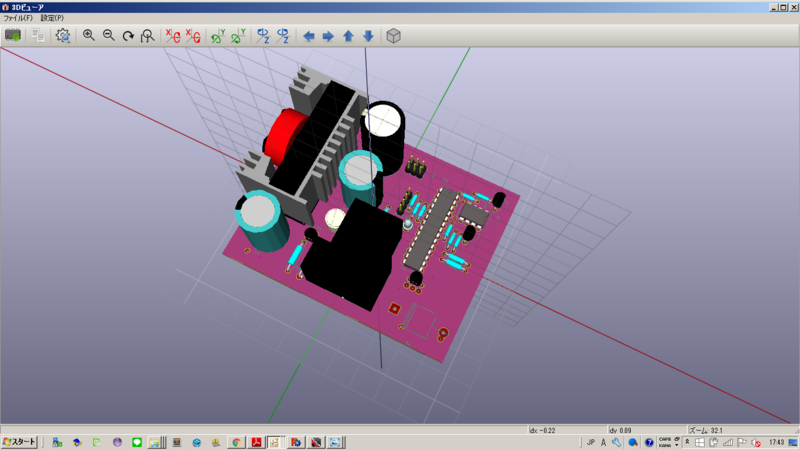Viewport: 800px width, 450px height.
Task: Open the Windows スタート button
Action: [x=19, y=442]
